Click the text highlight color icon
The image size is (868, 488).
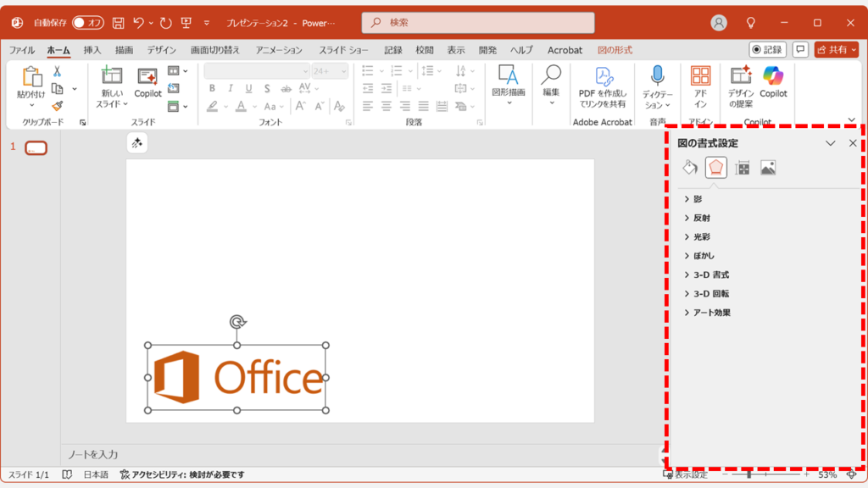(x=212, y=106)
